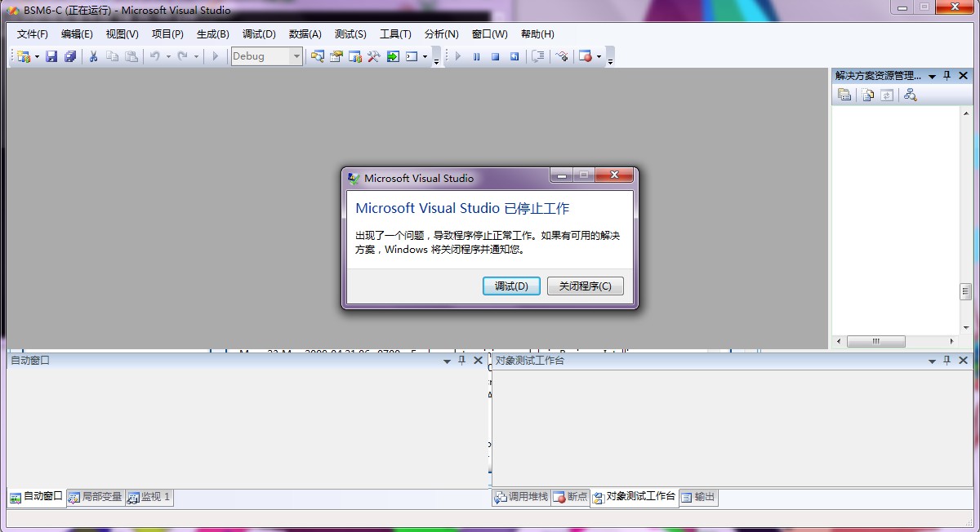
Task: Open the Debug configuration combo box
Action: (x=267, y=56)
